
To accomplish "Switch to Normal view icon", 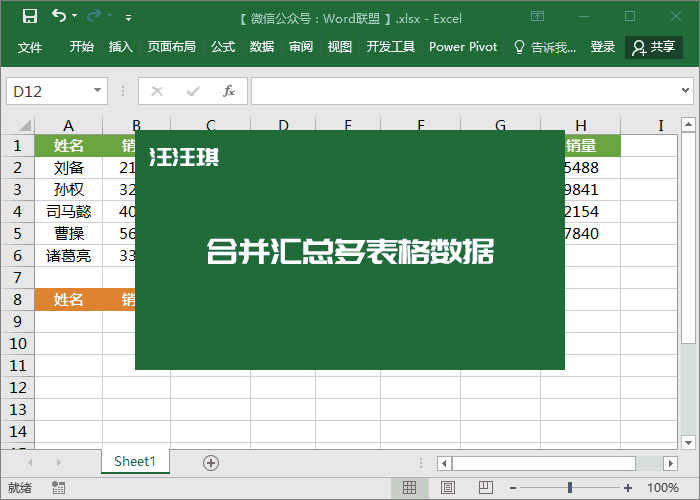I will click(x=409, y=488).
